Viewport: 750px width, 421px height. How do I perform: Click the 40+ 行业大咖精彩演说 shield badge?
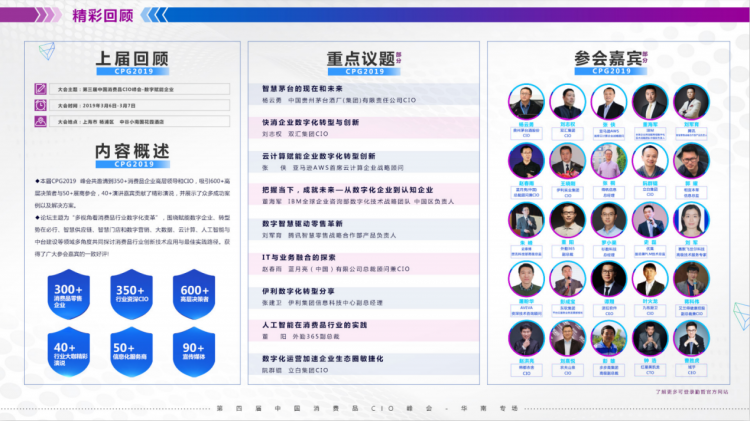[68, 352]
